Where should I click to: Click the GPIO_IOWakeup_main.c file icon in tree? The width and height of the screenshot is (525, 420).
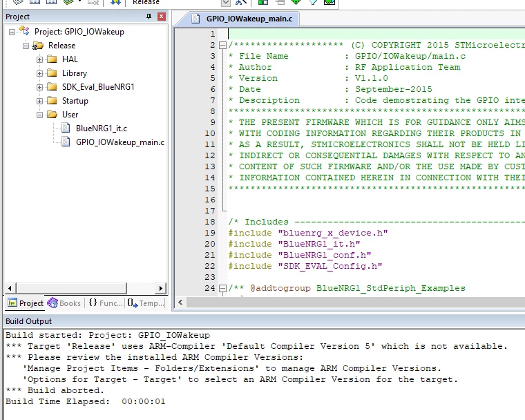66,142
